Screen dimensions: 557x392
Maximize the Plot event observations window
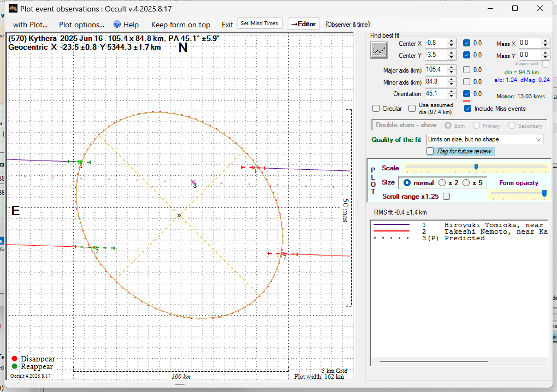pos(515,9)
